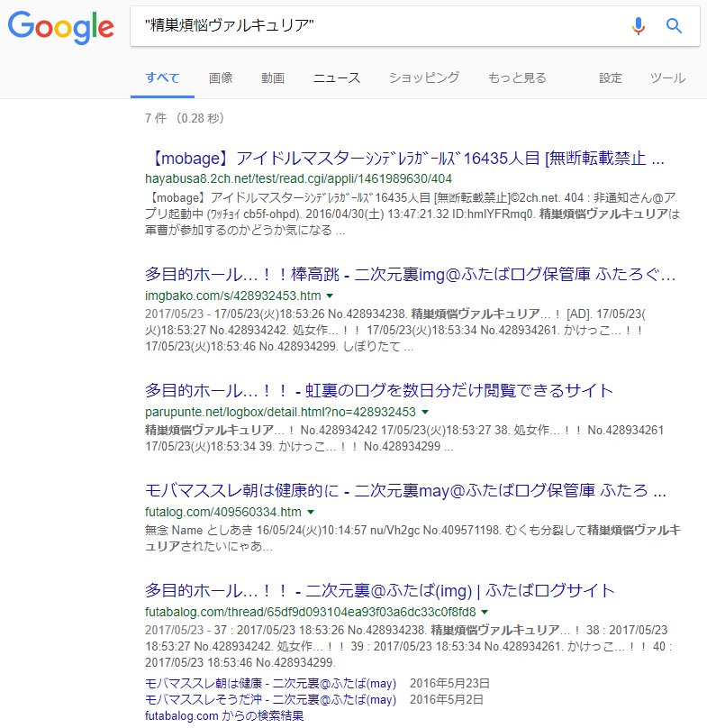This screenshot has width=707, height=728.
Task: Switch to the 動画 tab
Action: [273, 77]
